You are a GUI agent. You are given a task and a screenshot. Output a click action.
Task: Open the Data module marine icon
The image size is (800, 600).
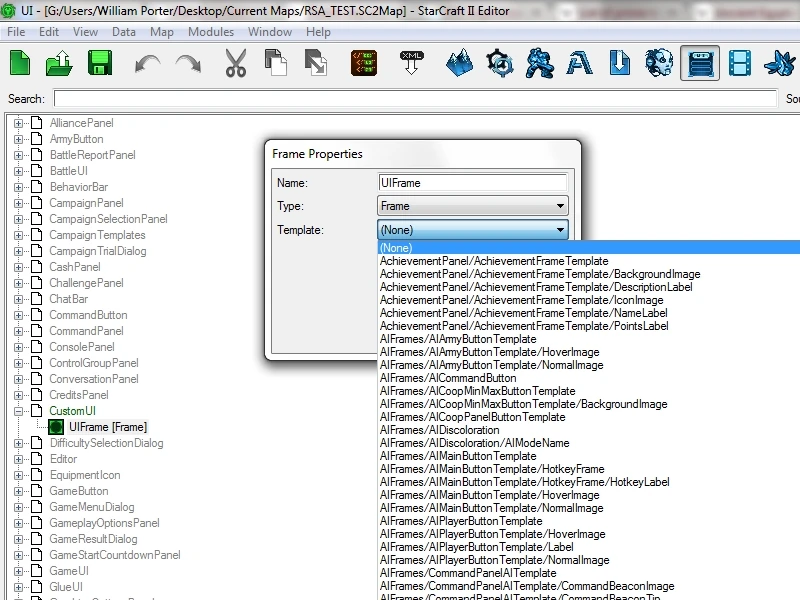tap(539, 63)
